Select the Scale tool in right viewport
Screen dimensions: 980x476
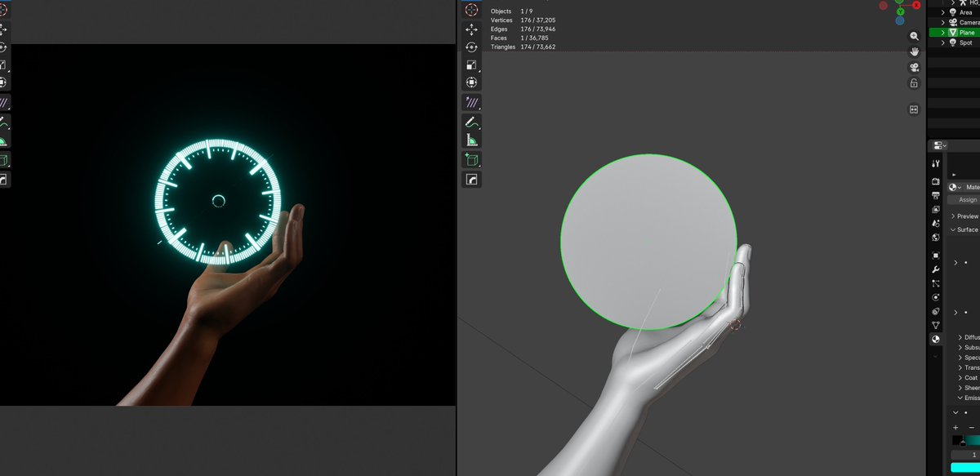(471, 65)
